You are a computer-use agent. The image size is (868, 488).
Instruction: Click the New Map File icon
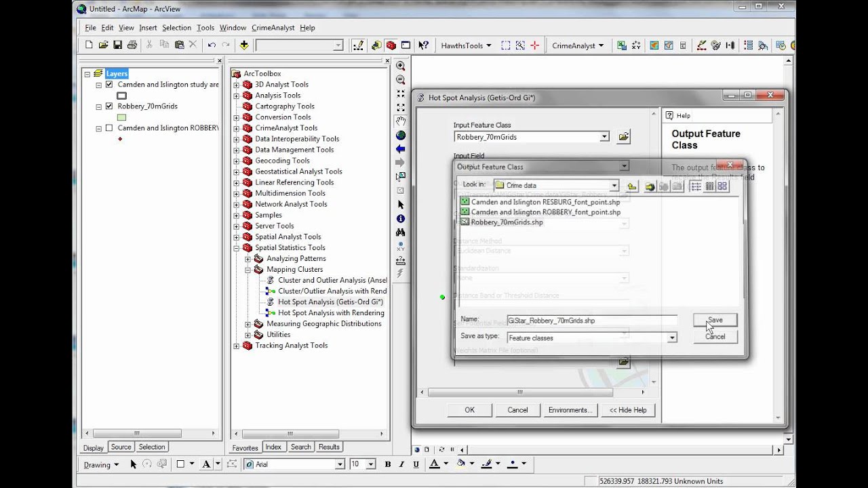coord(89,45)
